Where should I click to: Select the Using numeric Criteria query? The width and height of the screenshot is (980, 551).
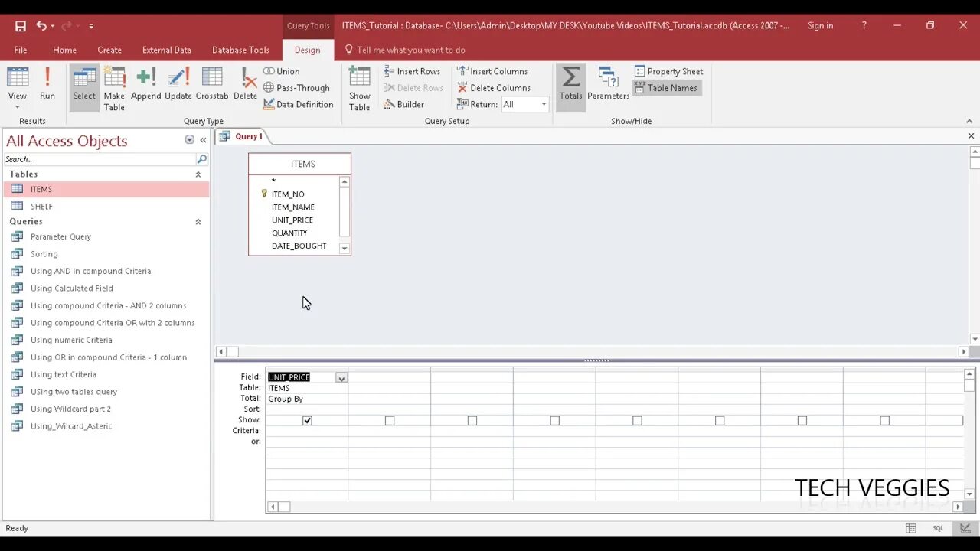106,340
